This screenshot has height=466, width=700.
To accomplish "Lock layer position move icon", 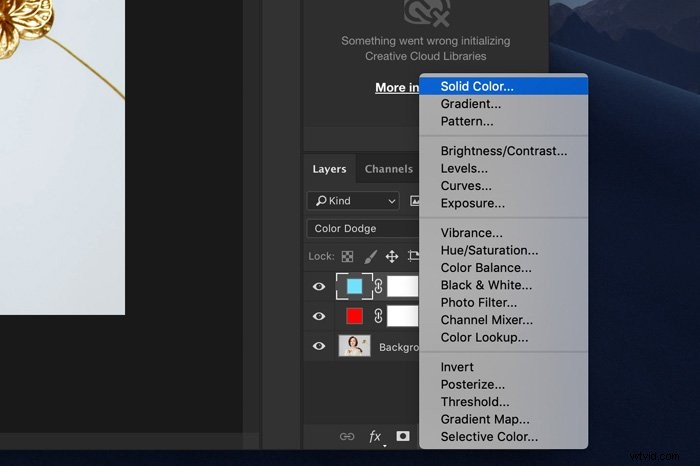I will click(x=392, y=256).
